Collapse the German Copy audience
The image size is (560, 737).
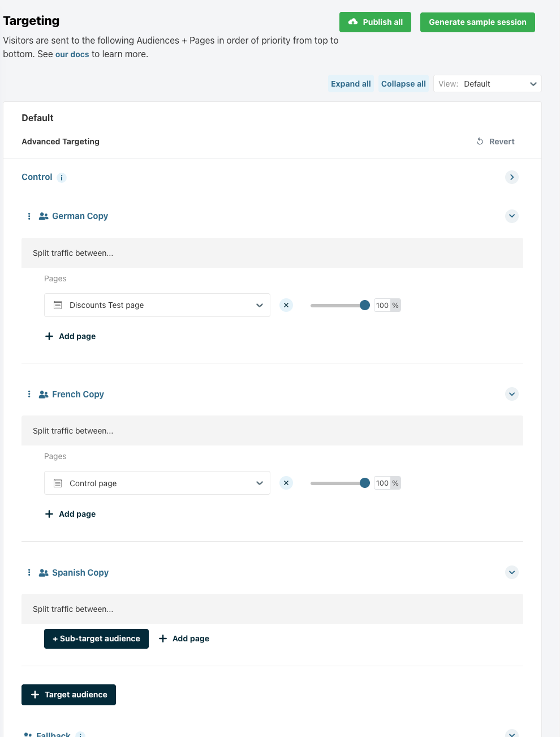pos(511,216)
